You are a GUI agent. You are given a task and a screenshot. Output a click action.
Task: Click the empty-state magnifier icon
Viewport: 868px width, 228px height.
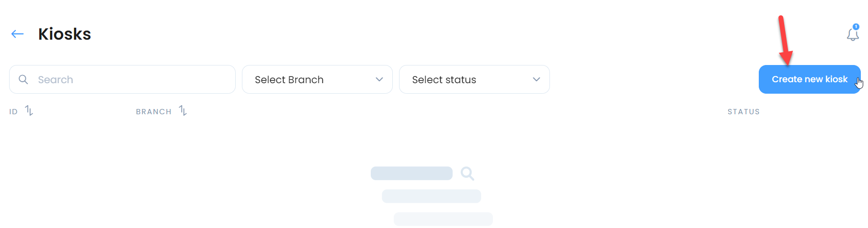coord(468,174)
